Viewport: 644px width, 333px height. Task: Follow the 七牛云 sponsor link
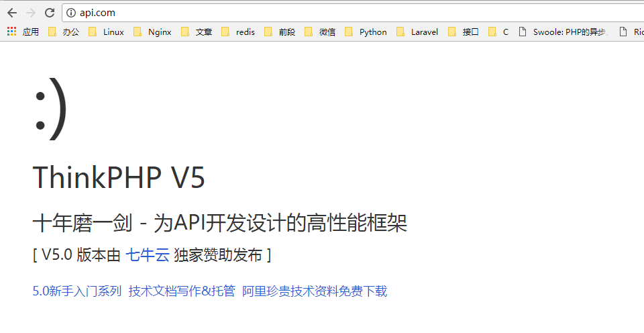[147, 255]
